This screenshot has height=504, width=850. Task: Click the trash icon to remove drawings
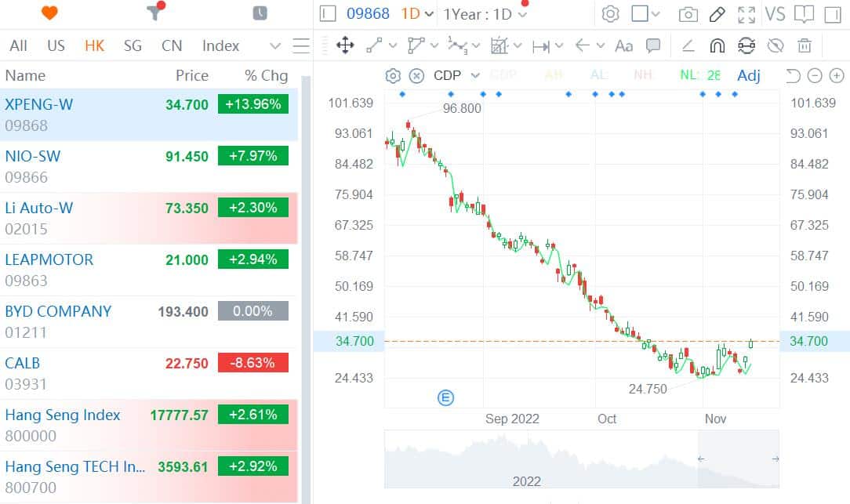coord(804,45)
